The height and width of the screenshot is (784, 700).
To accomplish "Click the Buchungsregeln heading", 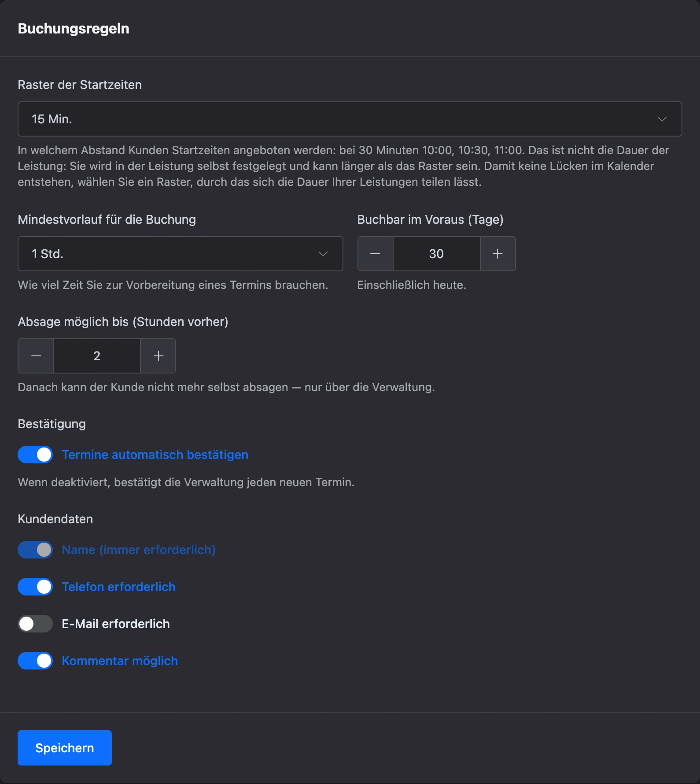I will pyautogui.click(x=74, y=29).
